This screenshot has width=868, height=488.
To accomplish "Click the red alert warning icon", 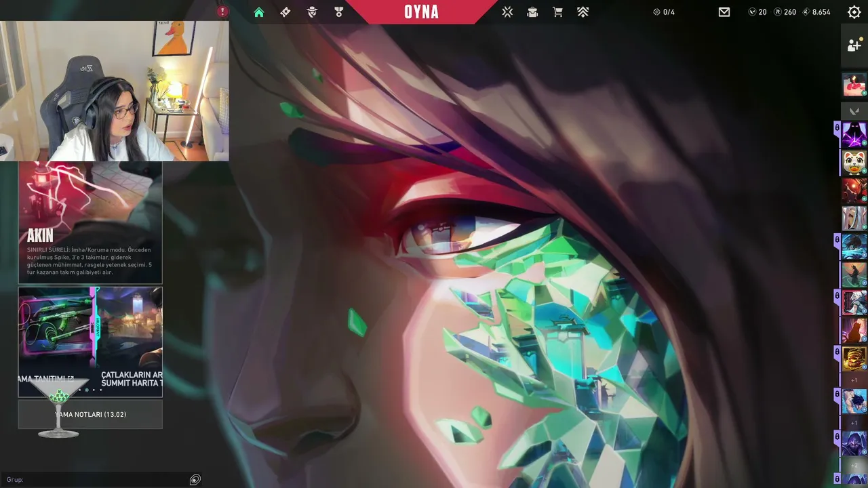I will tap(222, 12).
